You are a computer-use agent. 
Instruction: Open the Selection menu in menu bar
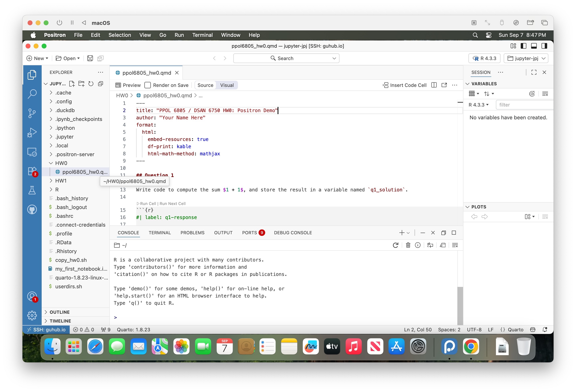pyautogui.click(x=119, y=35)
